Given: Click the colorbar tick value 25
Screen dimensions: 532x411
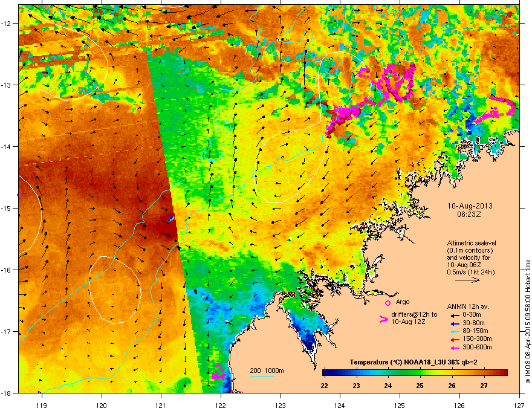Looking at the screenshot, I should (x=420, y=386).
